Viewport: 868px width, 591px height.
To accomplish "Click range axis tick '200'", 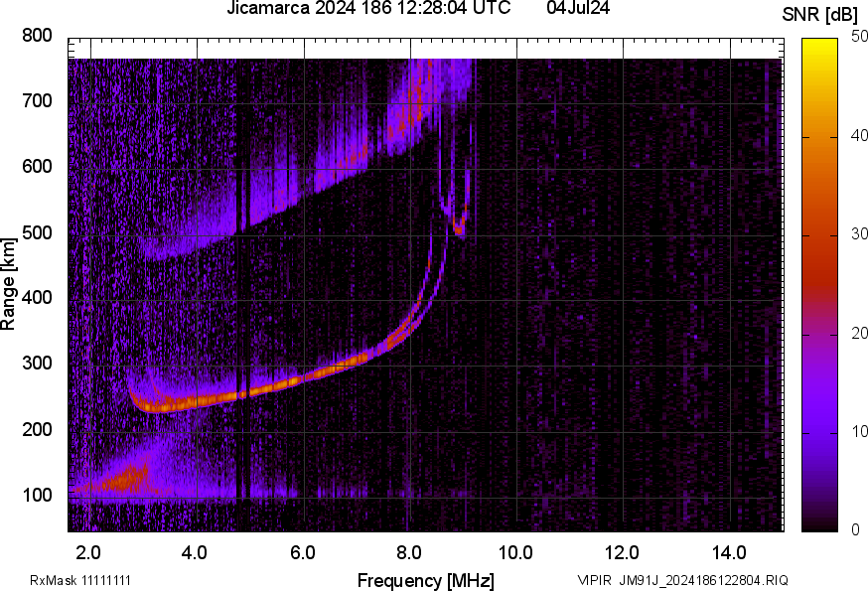I will tap(37, 429).
